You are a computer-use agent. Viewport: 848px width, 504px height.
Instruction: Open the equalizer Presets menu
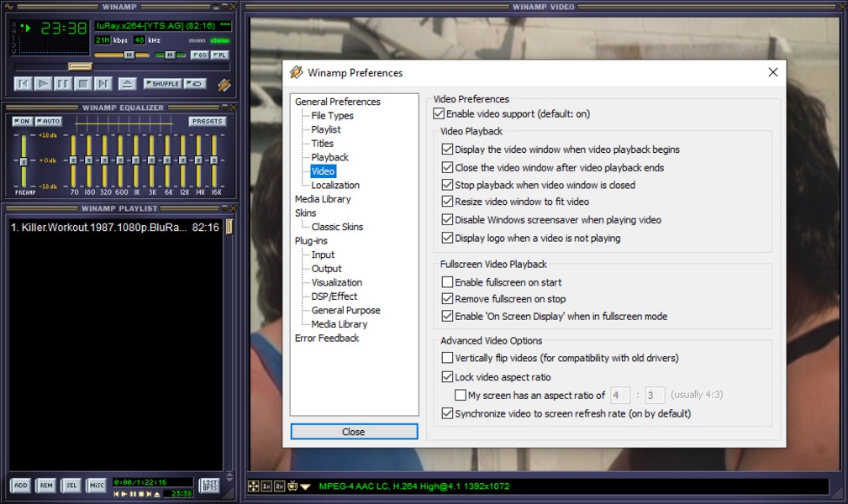pos(207,121)
